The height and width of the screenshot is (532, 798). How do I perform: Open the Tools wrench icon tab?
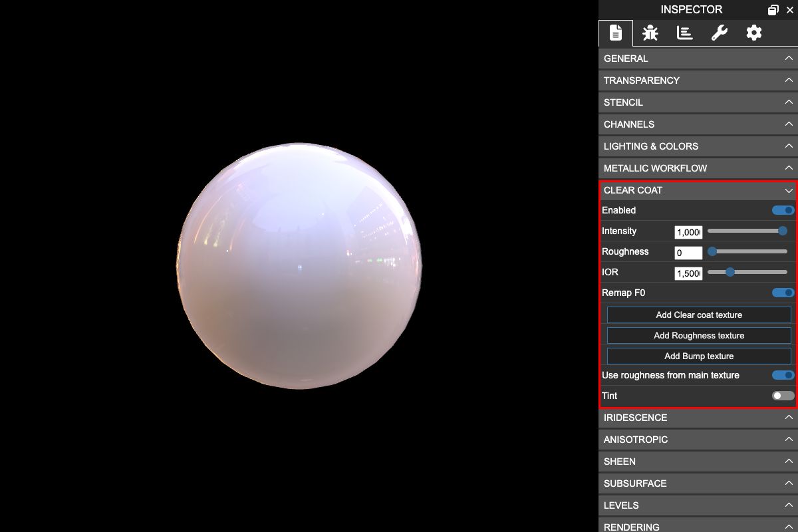(x=719, y=33)
